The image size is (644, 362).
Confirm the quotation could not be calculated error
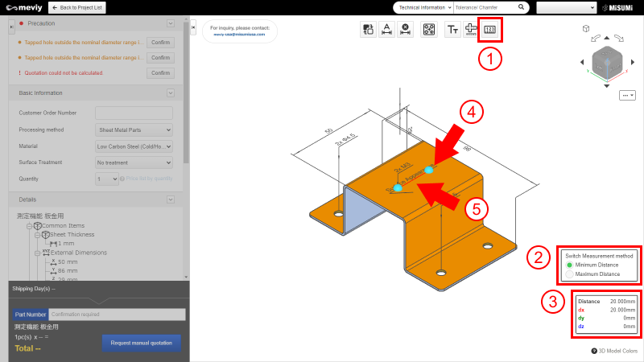160,72
